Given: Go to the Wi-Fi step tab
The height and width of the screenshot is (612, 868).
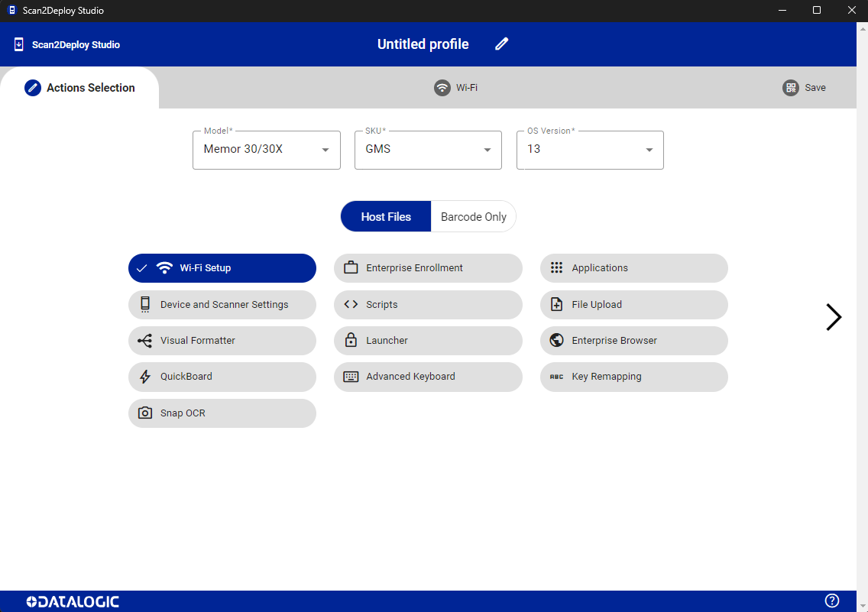Looking at the screenshot, I should click(x=456, y=88).
